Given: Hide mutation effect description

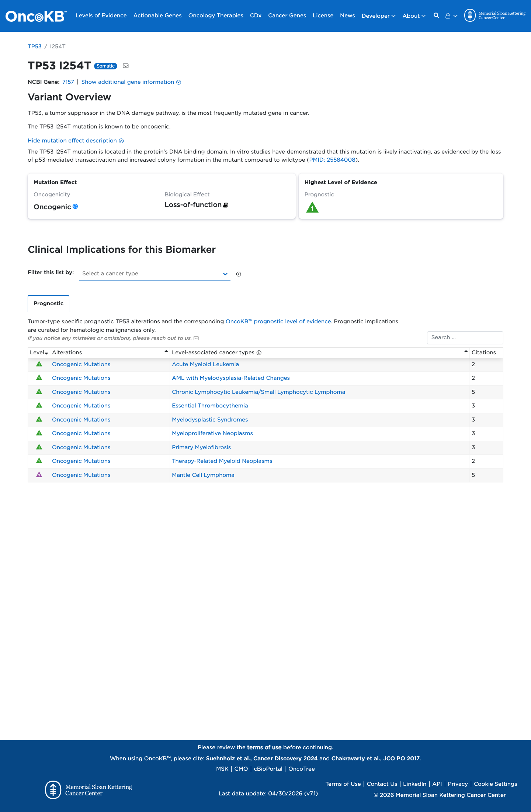Looking at the screenshot, I should tap(76, 141).
